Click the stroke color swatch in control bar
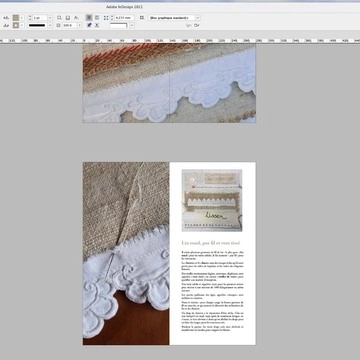This screenshot has height=360, width=360. [16, 25]
